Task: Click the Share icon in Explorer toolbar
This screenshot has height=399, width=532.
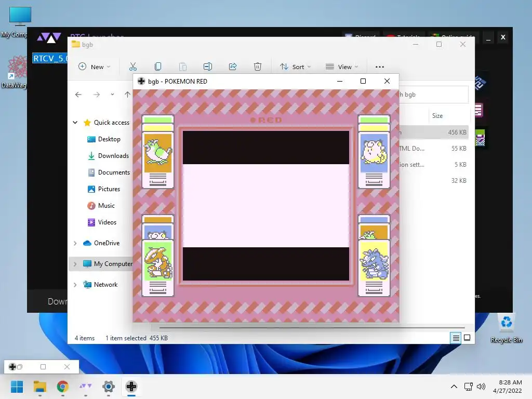Action: (233, 66)
